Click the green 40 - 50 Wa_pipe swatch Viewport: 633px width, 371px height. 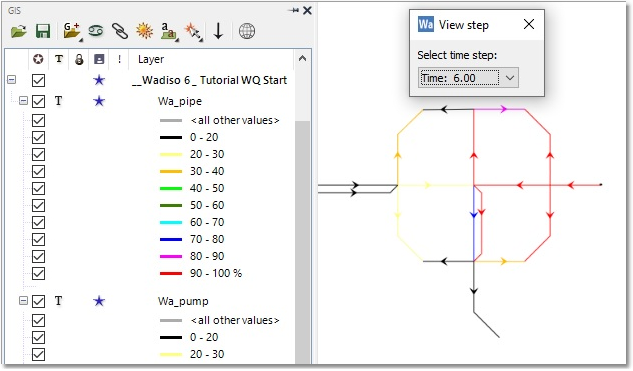coord(171,188)
